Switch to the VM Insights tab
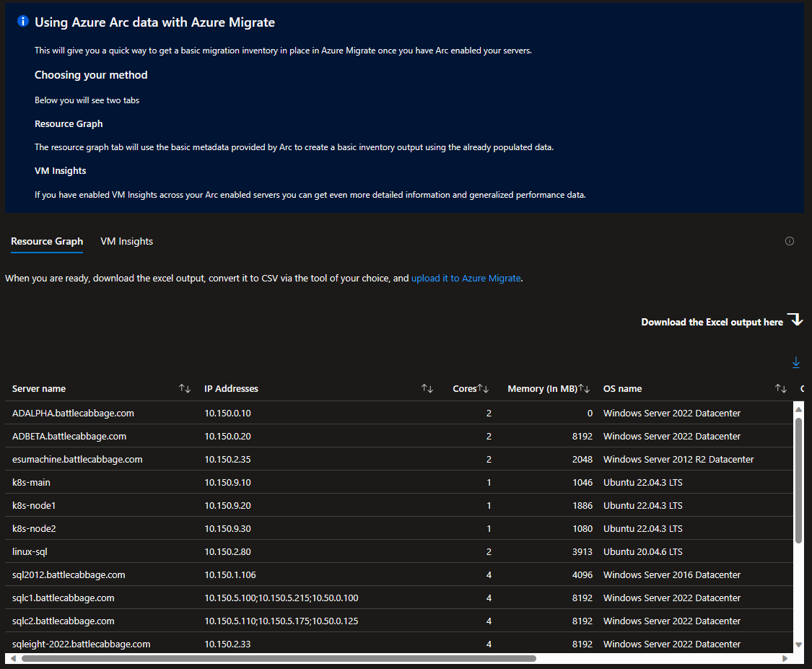This screenshot has width=812, height=669. pyautogui.click(x=127, y=241)
